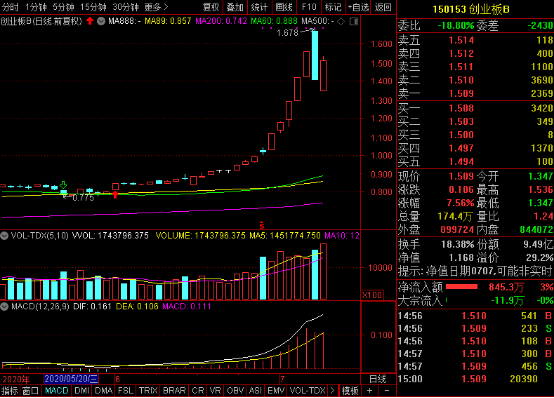Open the 模板 template menu
This screenshot has height=398, width=554.
350,391
